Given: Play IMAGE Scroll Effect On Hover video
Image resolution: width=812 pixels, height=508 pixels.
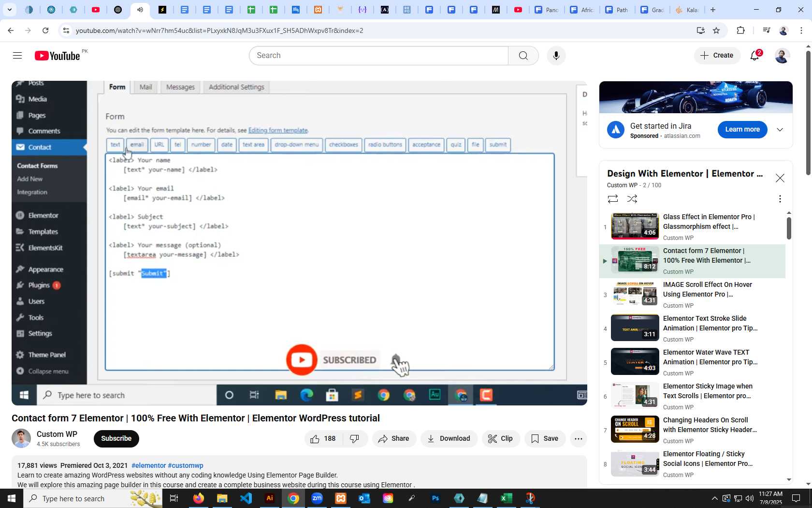Looking at the screenshot, I should [692, 295].
